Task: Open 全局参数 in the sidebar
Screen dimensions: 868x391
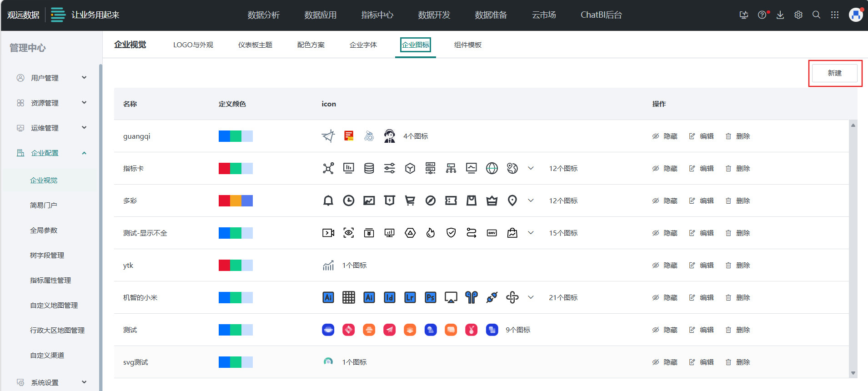Action: pyautogui.click(x=44, y=231)
